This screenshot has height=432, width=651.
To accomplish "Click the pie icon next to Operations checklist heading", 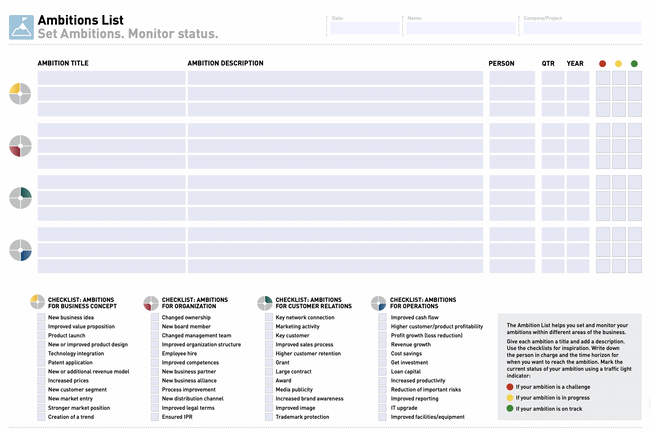I will [379, 302].
